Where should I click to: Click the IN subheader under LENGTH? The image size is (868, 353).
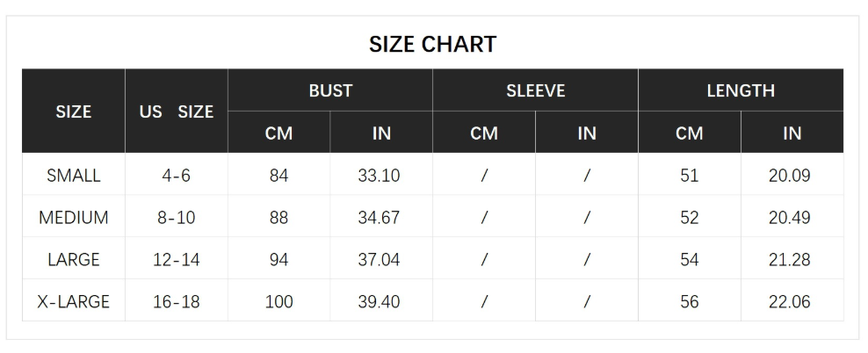point(792,133)
